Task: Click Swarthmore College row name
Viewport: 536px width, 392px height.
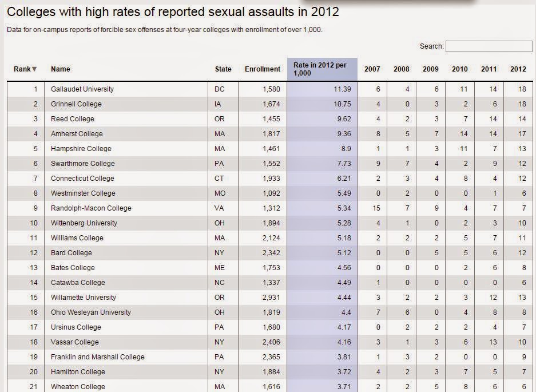Action: click(x=83, y=164)
